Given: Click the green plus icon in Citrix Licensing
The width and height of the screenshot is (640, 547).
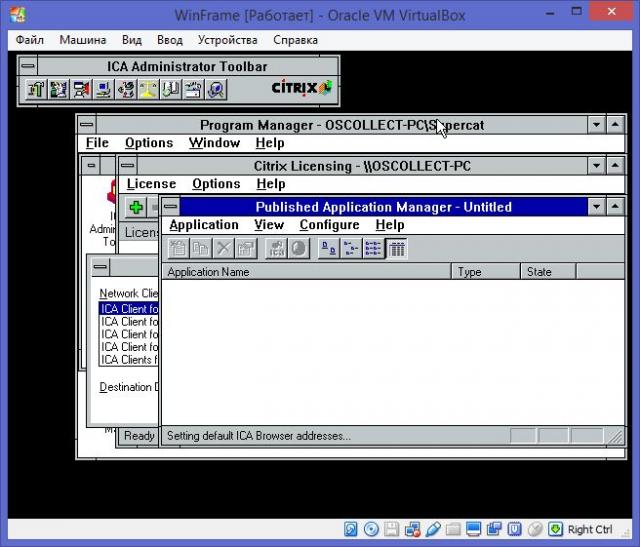Looking at the screenshot, I should 136,207.
